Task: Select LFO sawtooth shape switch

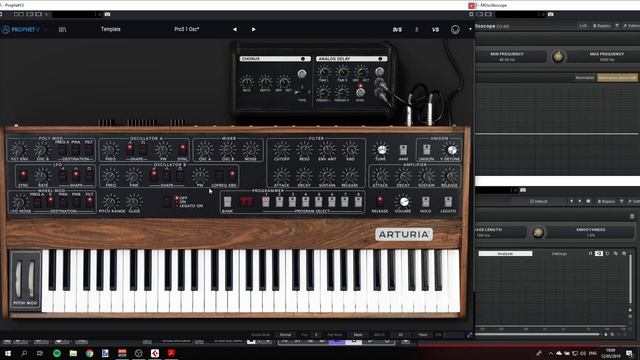Action: point(62,176)
